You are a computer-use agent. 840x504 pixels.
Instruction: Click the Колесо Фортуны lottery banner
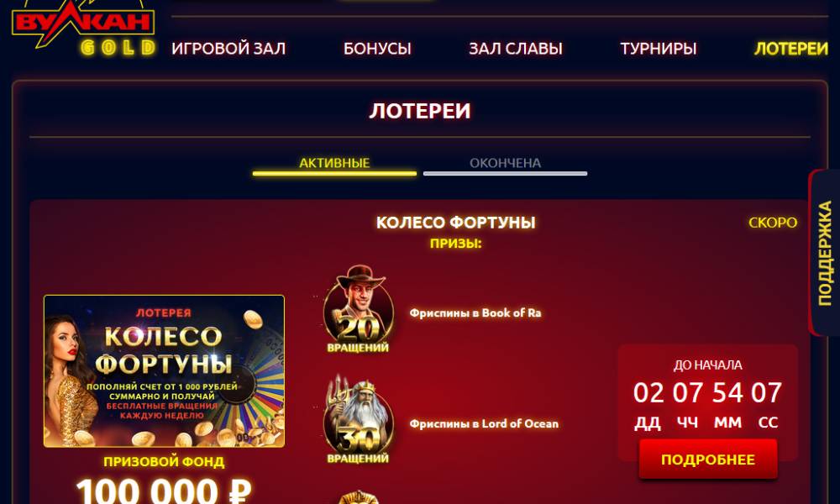pos(164,371)
